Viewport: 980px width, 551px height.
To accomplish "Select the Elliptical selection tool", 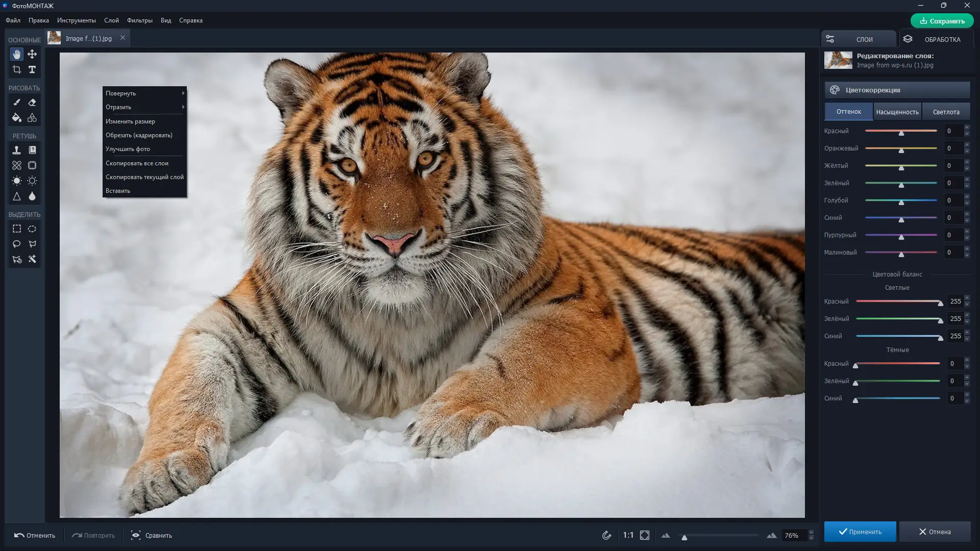I will pos(32,229).
